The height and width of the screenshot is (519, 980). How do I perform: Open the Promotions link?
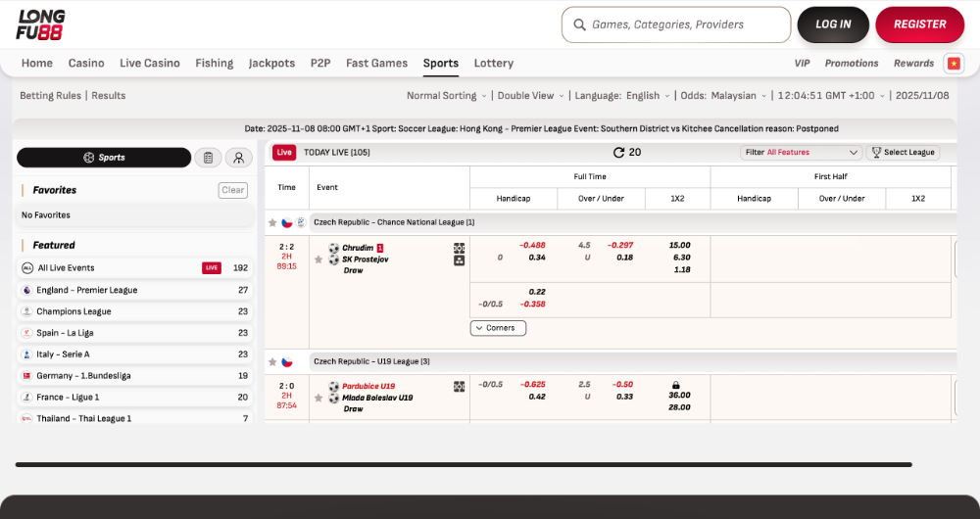(x=852, y=63)
